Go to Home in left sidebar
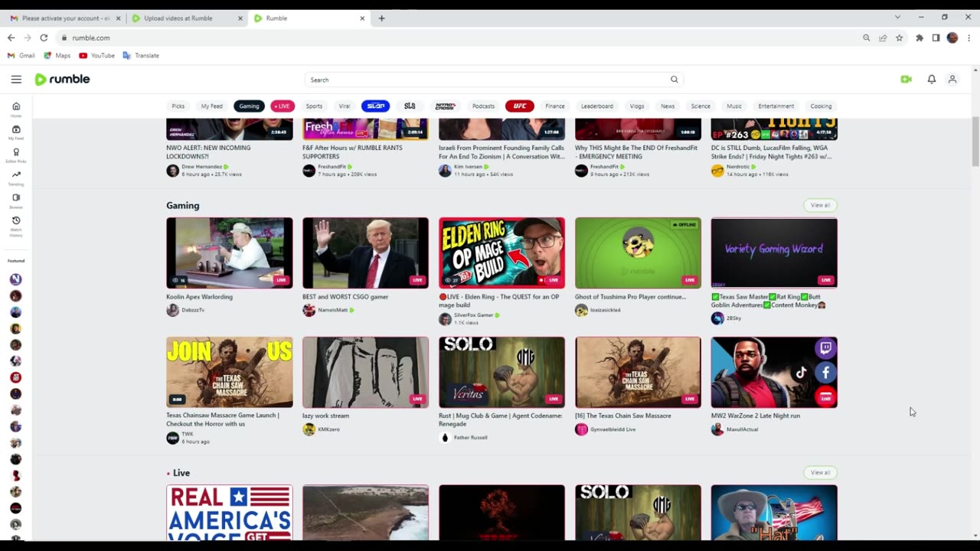This screenshot has height=551, width=980. tap(16, 109)
